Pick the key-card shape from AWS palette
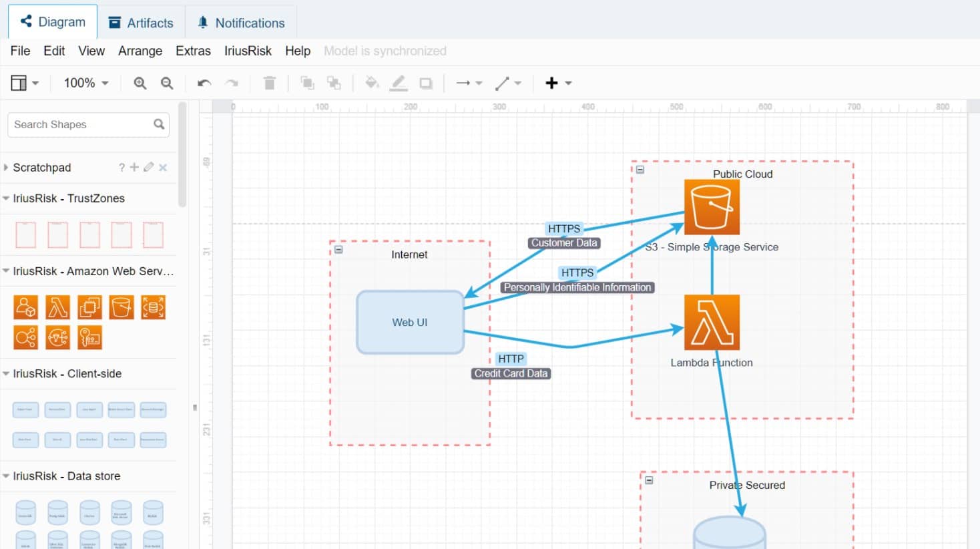This screenshot has height=549, width=980. click(89, 337)
